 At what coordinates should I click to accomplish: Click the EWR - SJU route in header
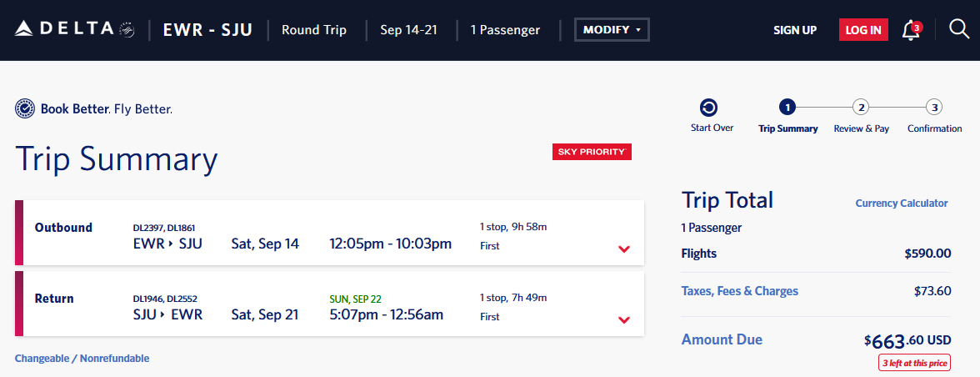(x=207, y=30)
